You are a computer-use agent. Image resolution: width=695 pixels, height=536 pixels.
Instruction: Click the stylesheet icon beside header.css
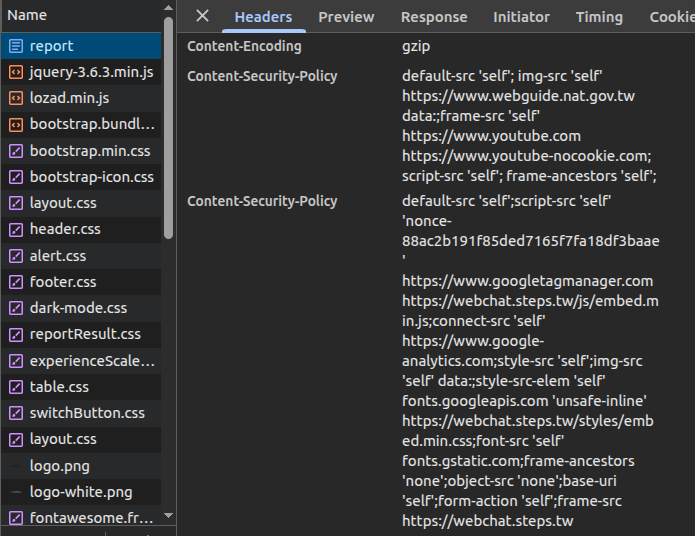[x=16, y=229]
